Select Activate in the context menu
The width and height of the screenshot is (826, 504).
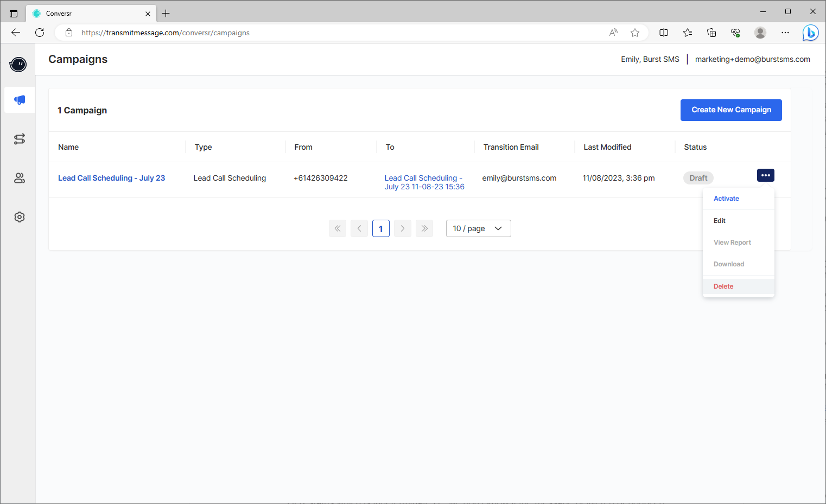738,199
